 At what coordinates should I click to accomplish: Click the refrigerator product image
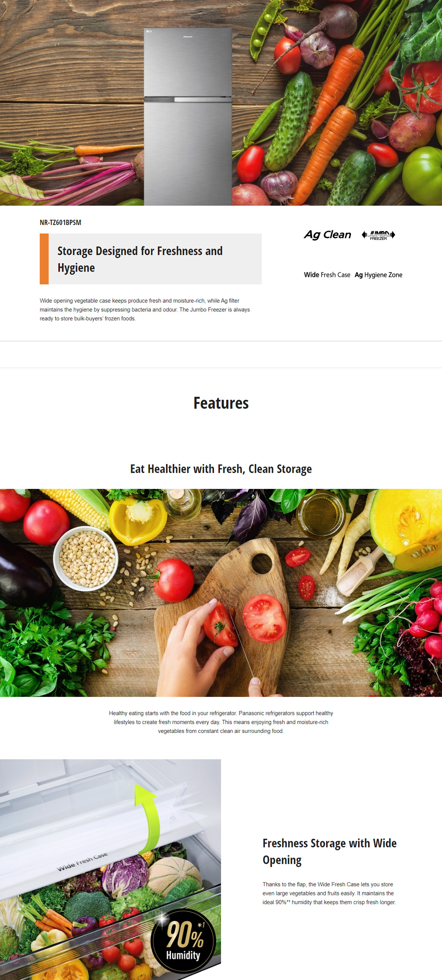188,116
